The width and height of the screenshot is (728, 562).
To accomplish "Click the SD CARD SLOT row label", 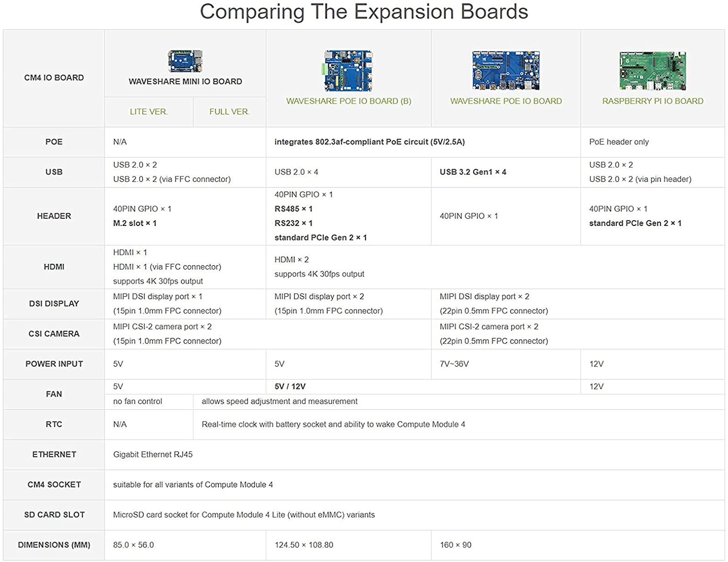I will tap(54, 515).
